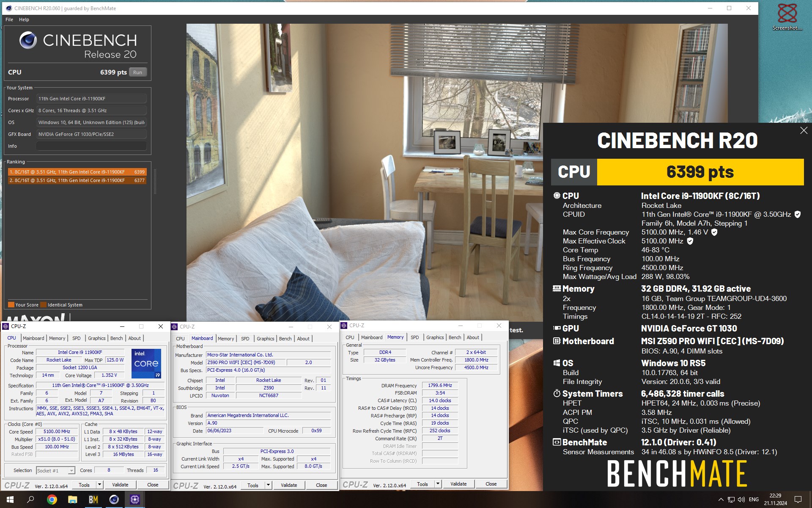Screen dimensions: 812x508
Task: Click Max Core Frequency verified shield icon
Action: [x=714, y=232]
